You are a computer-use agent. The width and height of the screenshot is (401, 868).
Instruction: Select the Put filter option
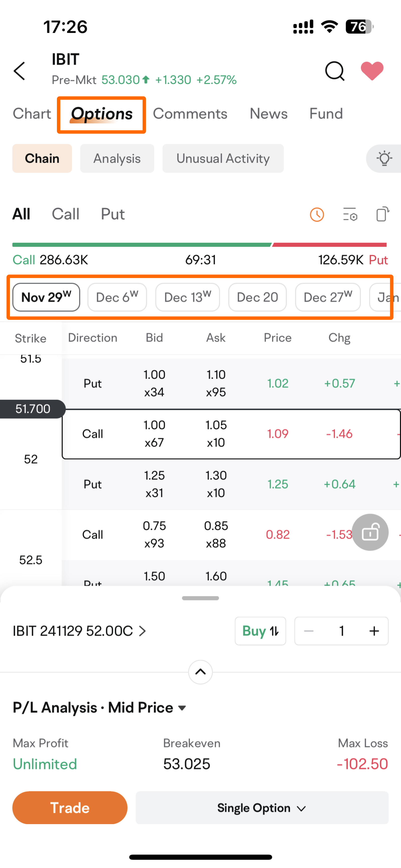[113, 214]
